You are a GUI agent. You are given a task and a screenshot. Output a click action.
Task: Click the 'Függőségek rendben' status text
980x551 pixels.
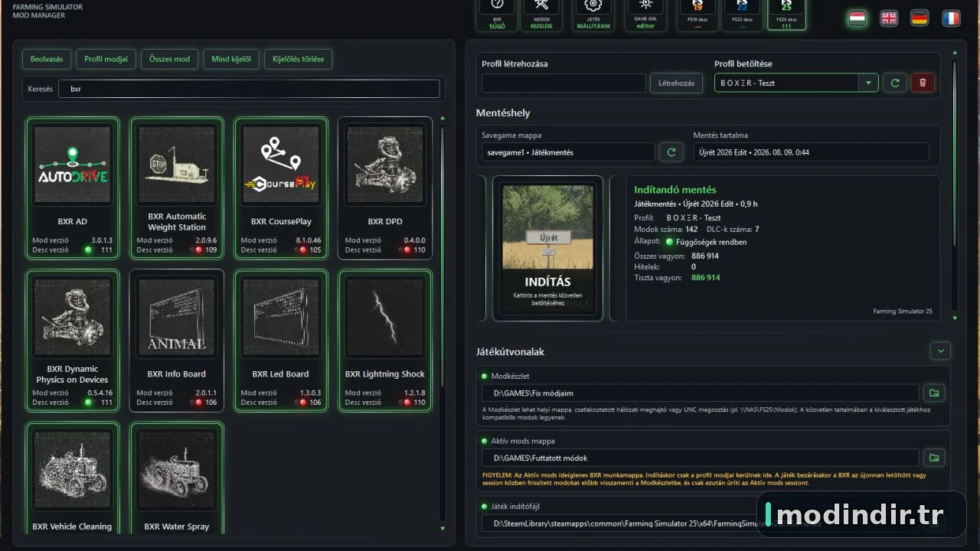point(711,242)
